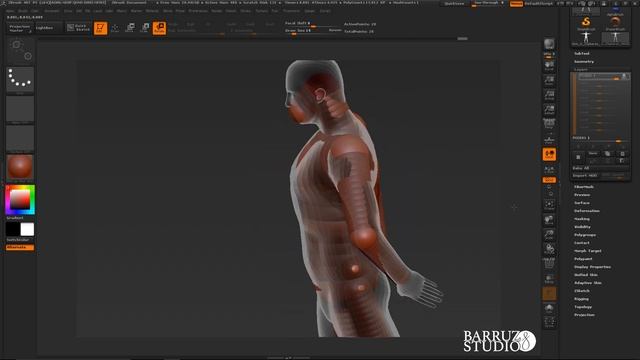Screen dimensions: 640x360
Task: Click the AAHalf zoom icon
Action: (549, 110)
